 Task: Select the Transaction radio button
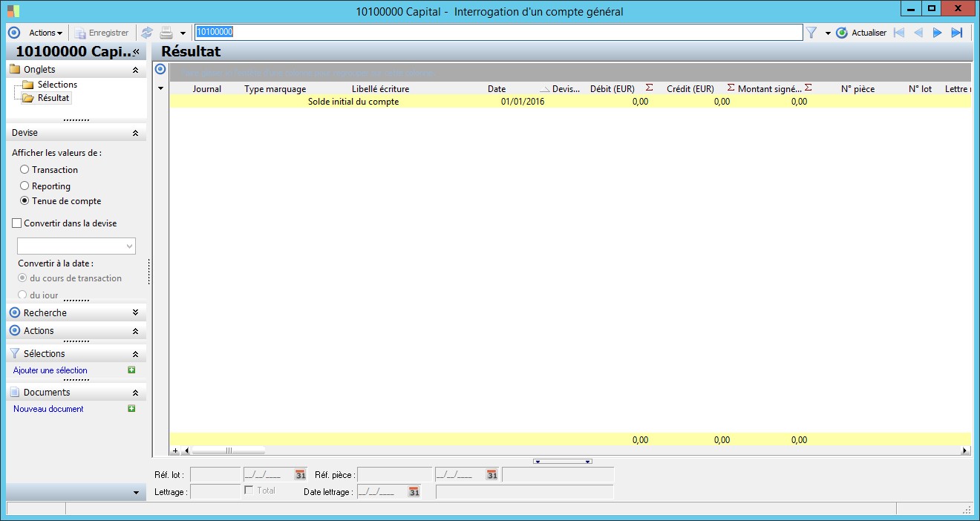coord(24,170)
